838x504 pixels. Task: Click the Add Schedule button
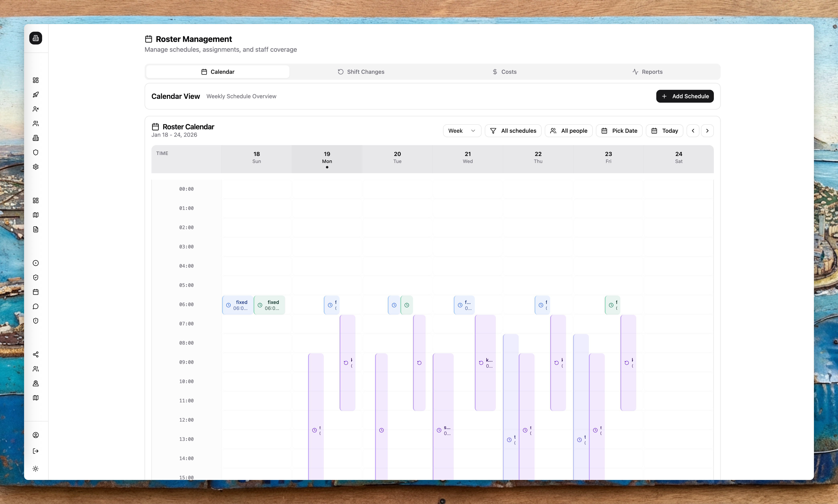point(685,96)
